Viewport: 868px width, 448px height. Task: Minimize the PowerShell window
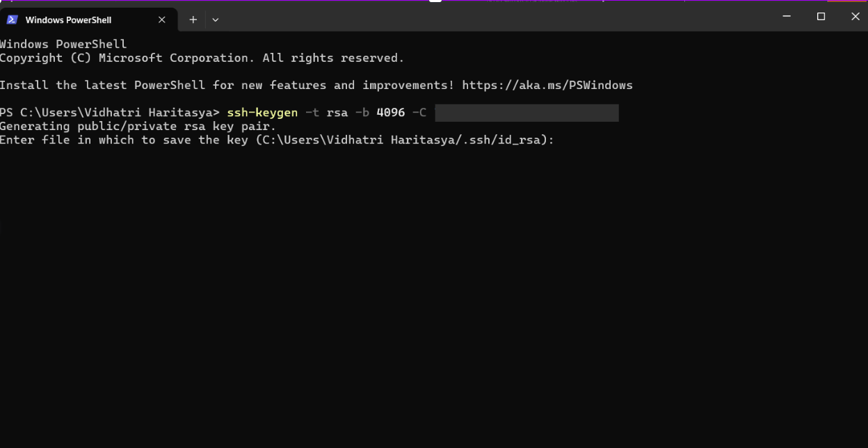pos(787,17)
